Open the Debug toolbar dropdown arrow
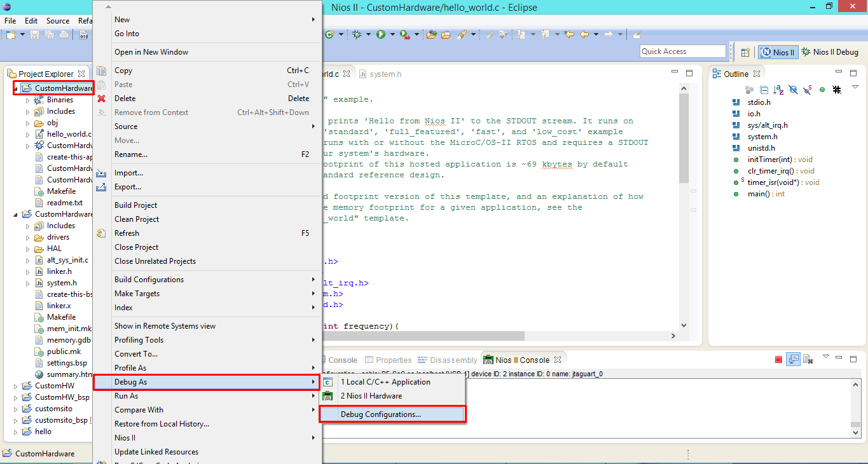The image size is (868, 464). pos(368,34)
